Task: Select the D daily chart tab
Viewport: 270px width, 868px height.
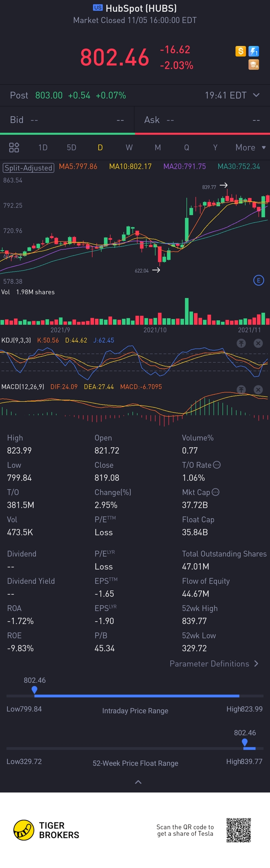Action: click(100, 147)
